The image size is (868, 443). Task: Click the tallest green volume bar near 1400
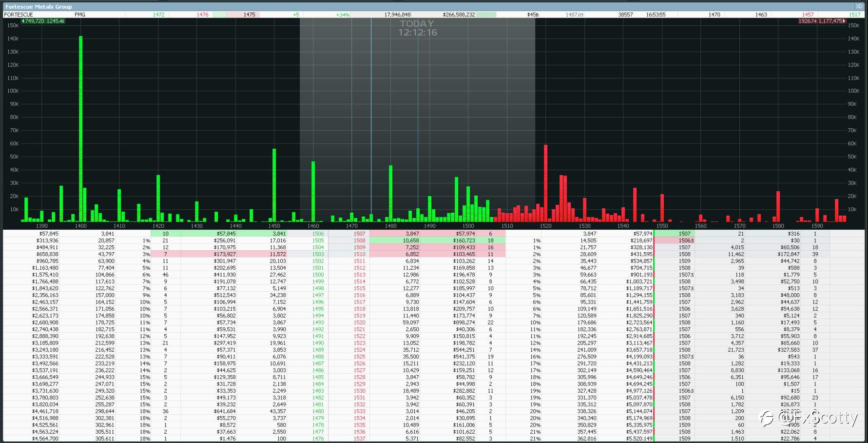tap(80, 129)
